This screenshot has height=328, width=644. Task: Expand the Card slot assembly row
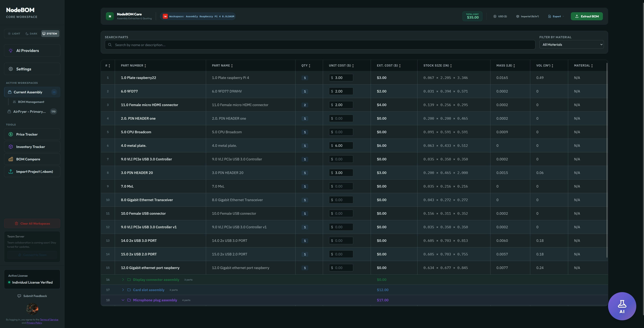click(x=123, y=290)
